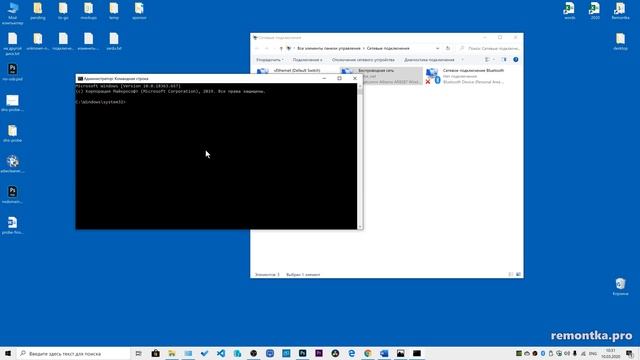Open Microsoft Edge from the taskbar
The image size is (640, 360).
(x=351, y=353)
